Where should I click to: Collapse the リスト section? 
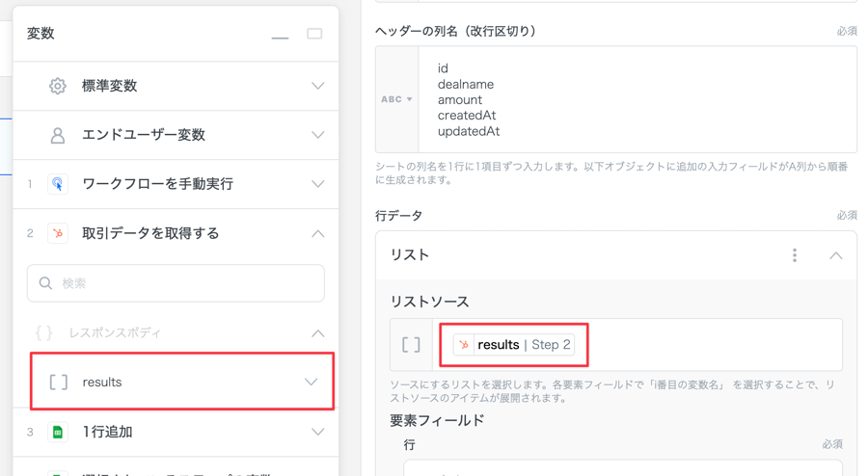tap(835, 255)
